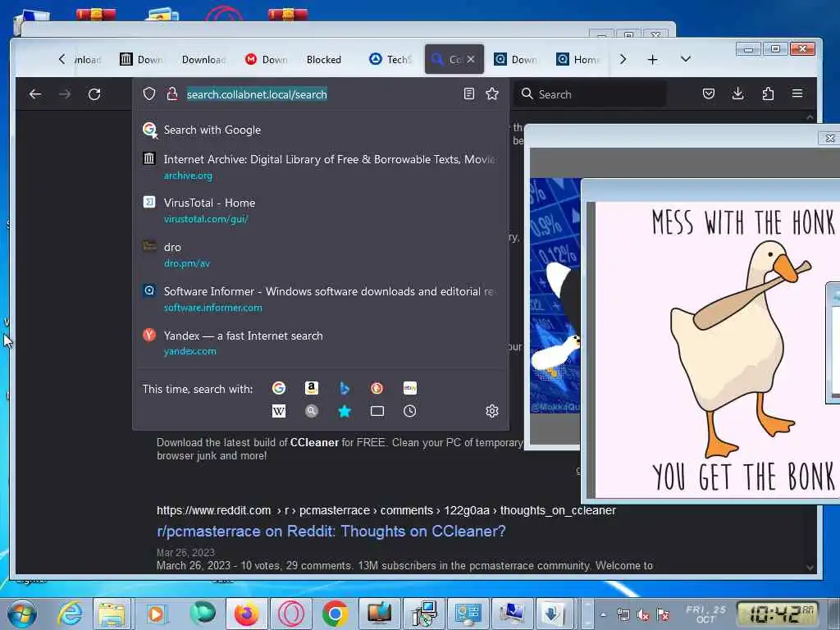Open Firefox downloads panel
The height and width of the screenshot is (630, 840).
click(737, 94)
